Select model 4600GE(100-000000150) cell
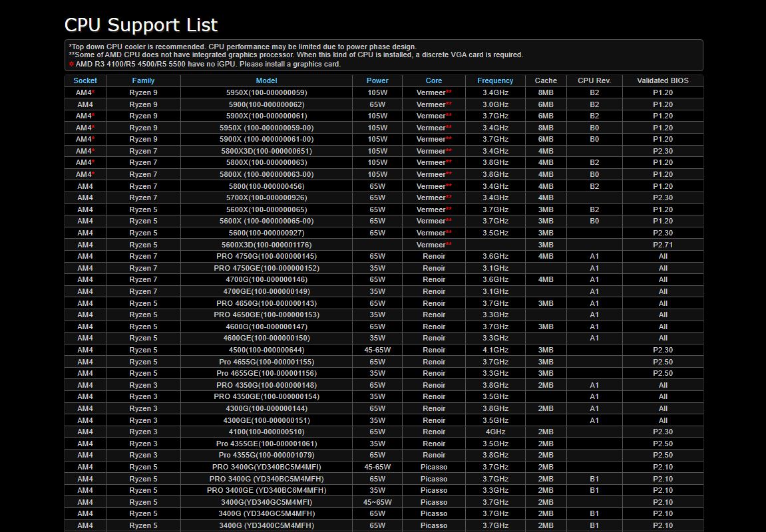The width and height of the screenshot is (766, 532). click(266, 338)
